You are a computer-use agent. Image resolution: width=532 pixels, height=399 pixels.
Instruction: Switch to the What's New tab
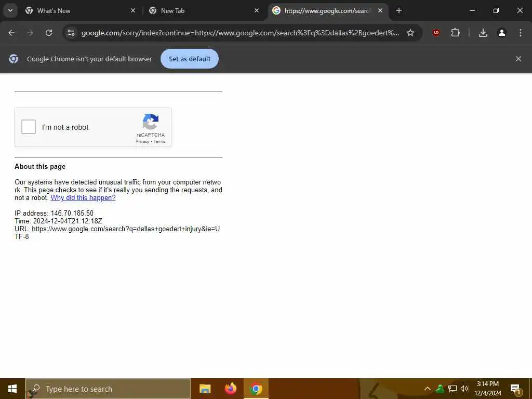pyautogui.click(x=80, y=11)
